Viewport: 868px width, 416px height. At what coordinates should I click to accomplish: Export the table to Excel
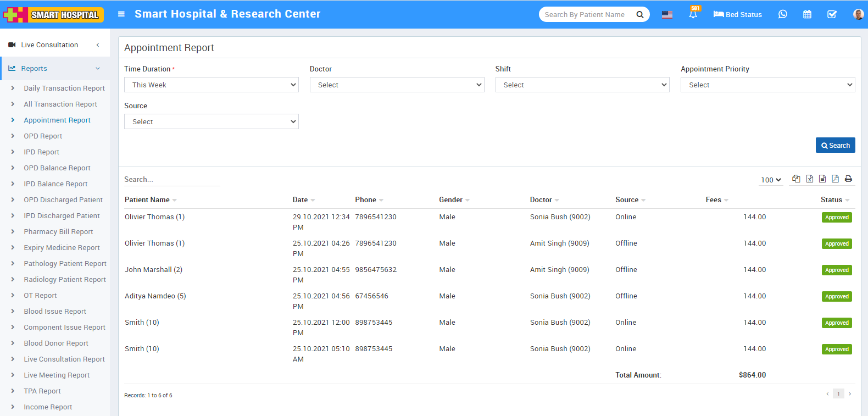809,179
